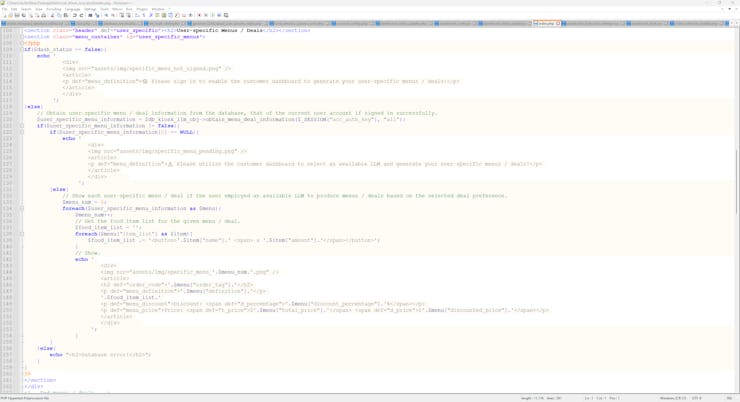Open the Language menu
Image resolution: width=740 pixels, height=402 pixels.
[x=72, y=9]
